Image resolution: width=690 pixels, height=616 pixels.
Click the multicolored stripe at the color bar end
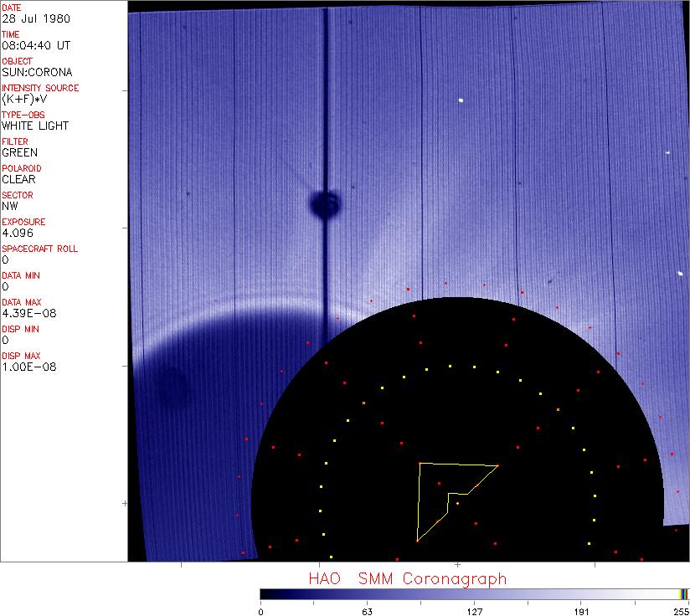tap(684, 594)
